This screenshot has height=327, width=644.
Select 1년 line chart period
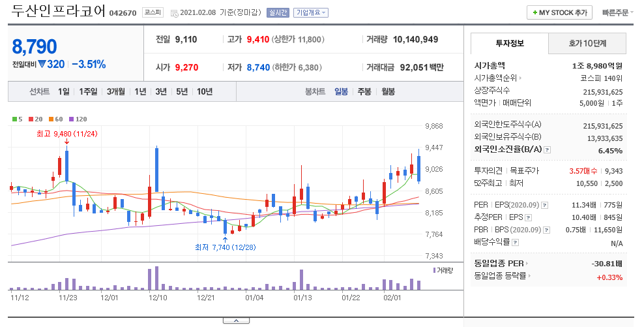pyautogui.click(x=140, y=92)
